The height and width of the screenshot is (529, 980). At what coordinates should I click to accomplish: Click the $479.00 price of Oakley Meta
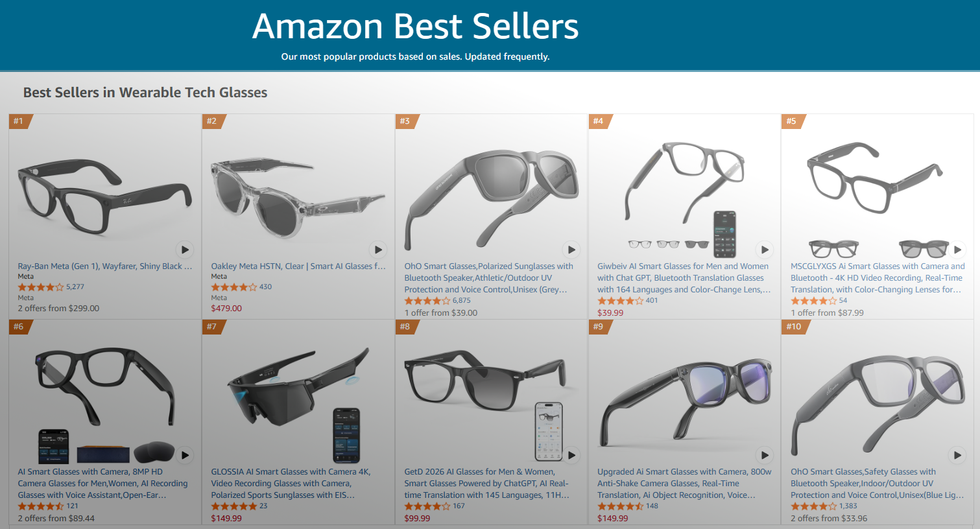[226, 309]
